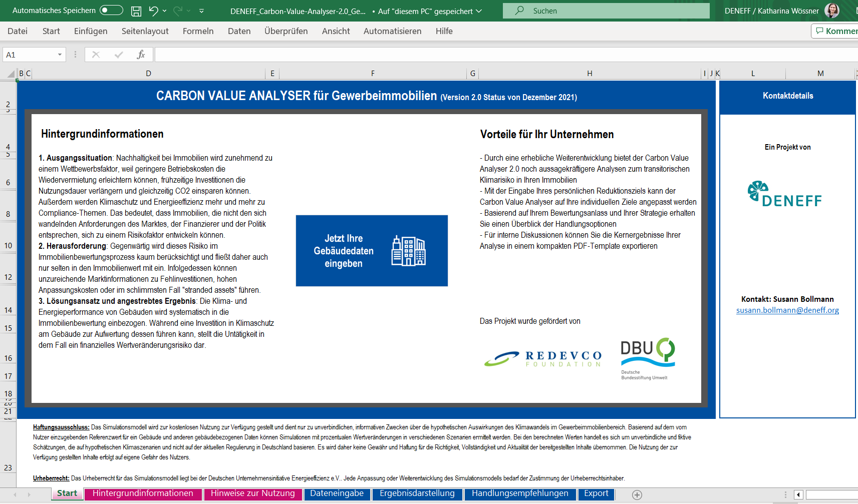Open the Undo history dropdown arrow

(x=165, y=11)
